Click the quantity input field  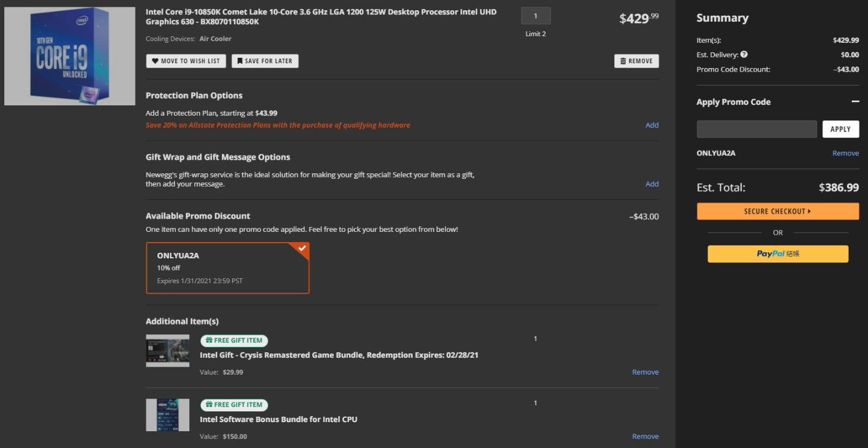(536, 16)
